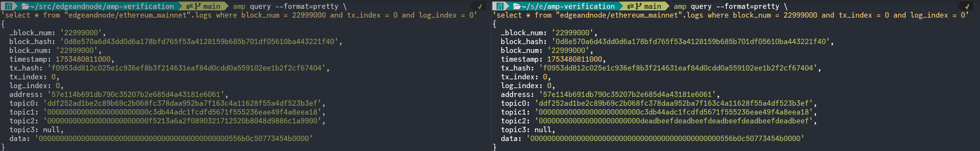Click data value in left pane
Image resolution: width=980 pixels, height=151 pixels.
coord(174,139)
